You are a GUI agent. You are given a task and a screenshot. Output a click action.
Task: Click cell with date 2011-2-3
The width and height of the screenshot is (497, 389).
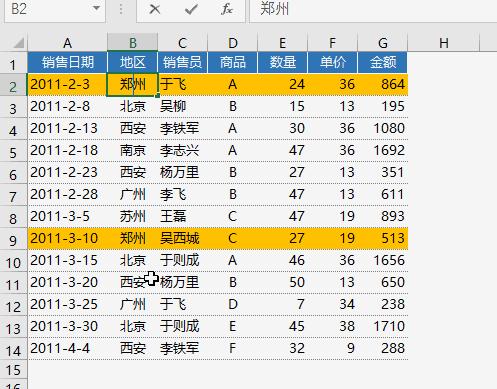coord(67,84)
